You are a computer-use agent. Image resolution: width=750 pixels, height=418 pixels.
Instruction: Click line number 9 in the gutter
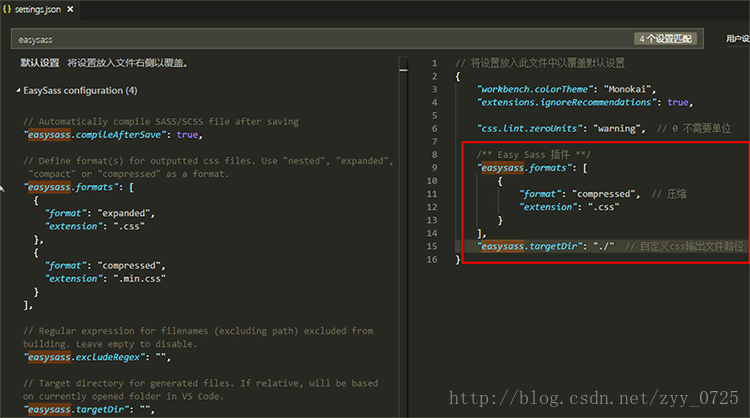(434, 168)
